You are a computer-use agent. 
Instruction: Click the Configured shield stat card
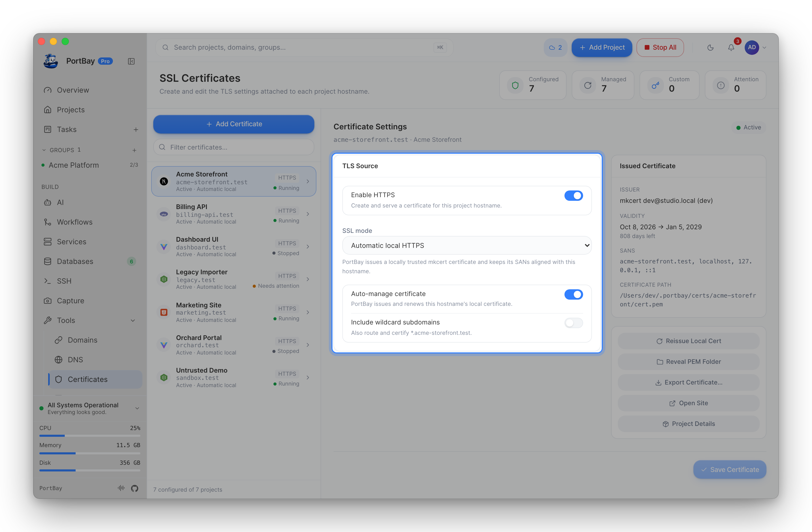(533, 85)
